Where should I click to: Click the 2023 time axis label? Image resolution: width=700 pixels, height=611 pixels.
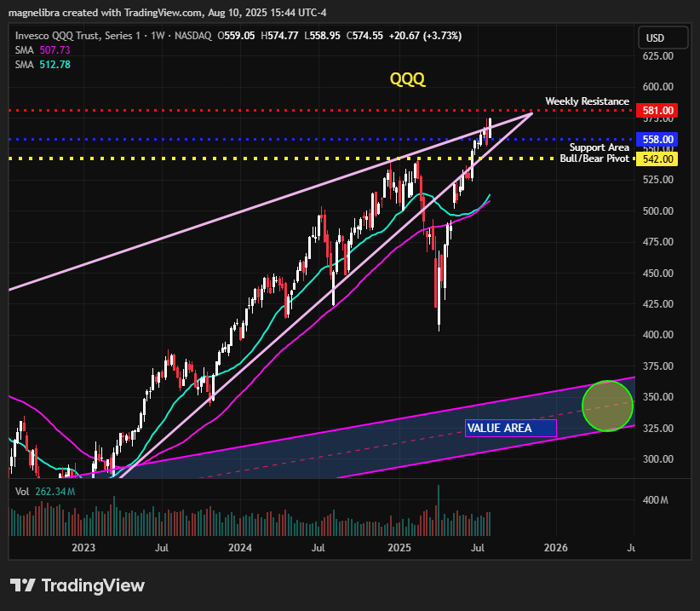pos(83,548)
